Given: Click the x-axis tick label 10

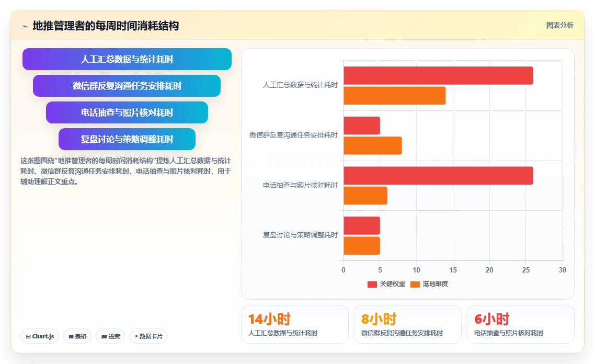Looking at the screenshot, I should (x=416, y=270).
